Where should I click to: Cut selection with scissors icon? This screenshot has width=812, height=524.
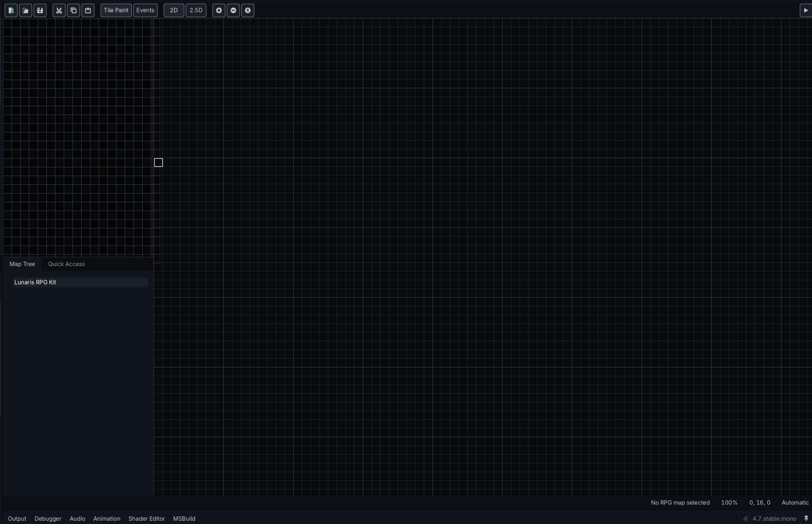click(x=59, y=10)
